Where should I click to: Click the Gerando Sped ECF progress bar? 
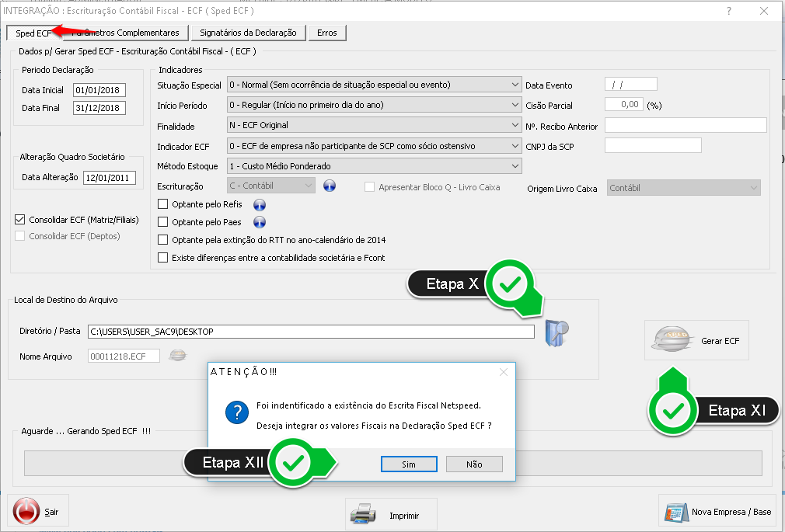point(117,464)
